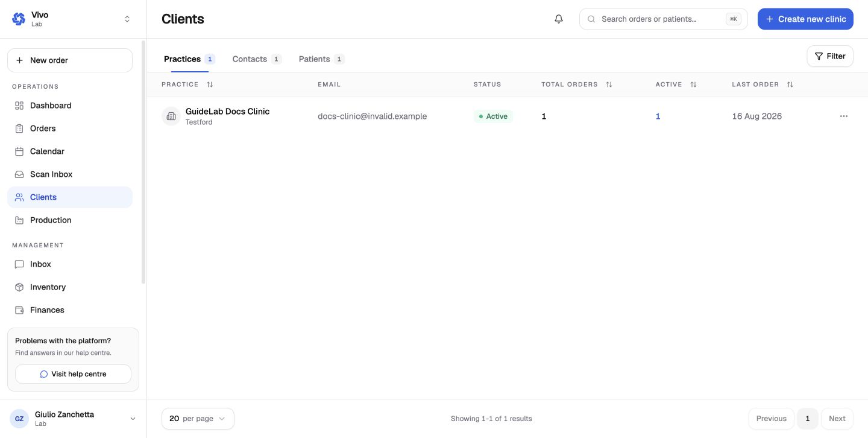Click the docs-clinic@invalid.example email
Screen dimensions: 868x438
pyautogui.click(x=372, y=116)
